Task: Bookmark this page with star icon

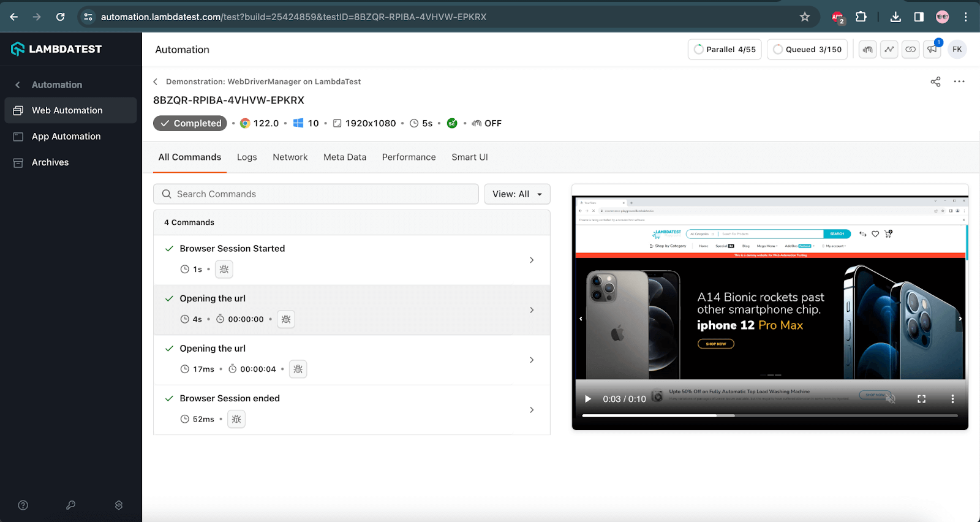Action: 805,17
